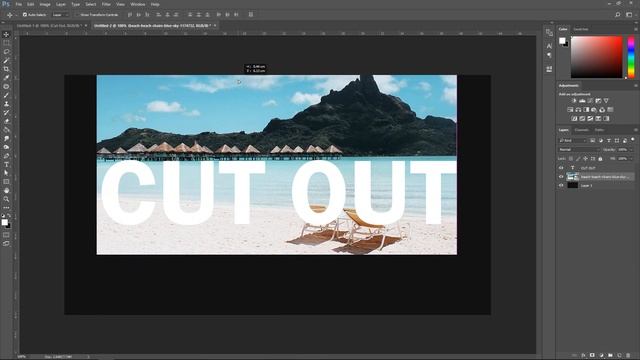640x360 pixels.
Task: Select the Lasso tool
Action: pyautogui.click(x=6, y=52)
